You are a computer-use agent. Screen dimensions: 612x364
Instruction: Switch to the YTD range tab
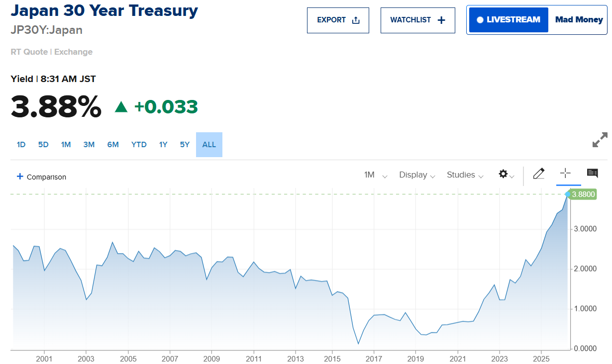139,145
